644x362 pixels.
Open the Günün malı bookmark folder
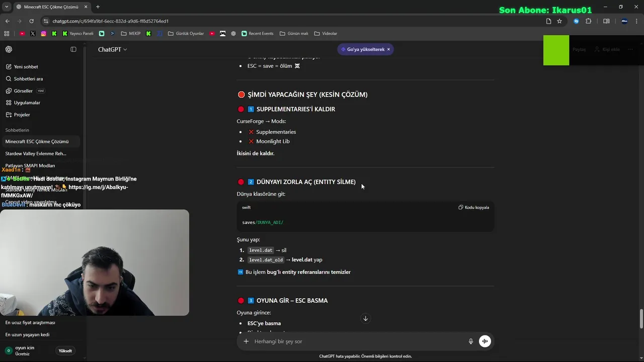click(x=294, y=34)
